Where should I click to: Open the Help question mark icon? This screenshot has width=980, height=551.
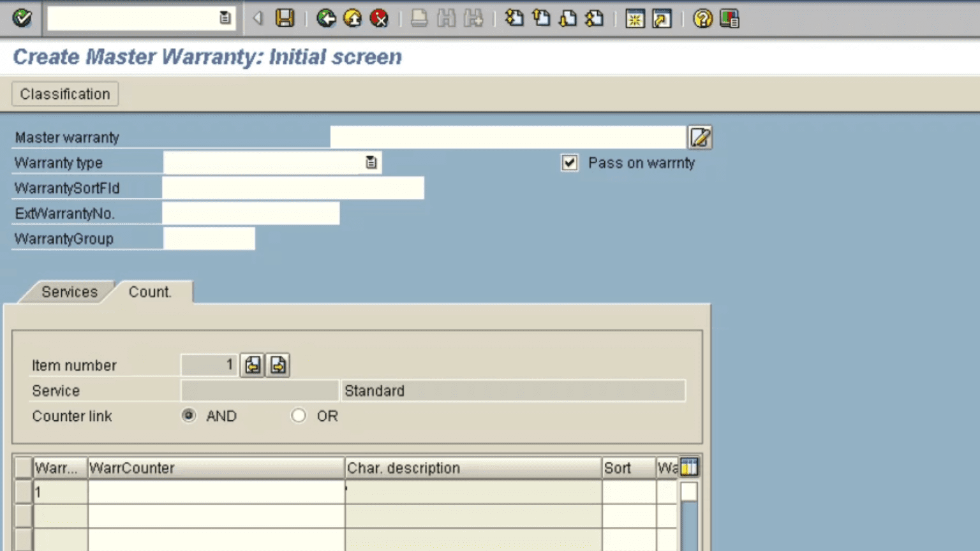pos(702,18)
